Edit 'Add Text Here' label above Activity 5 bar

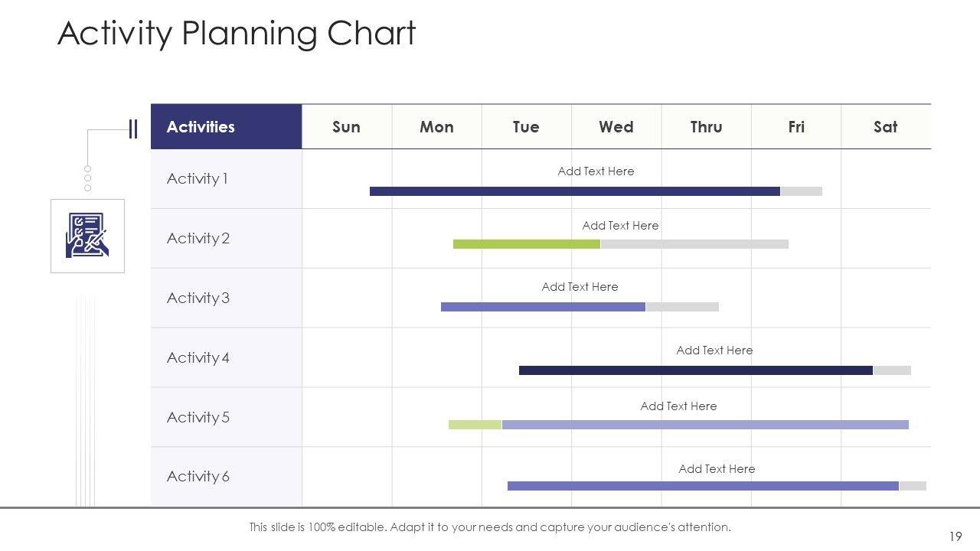[x=678, y=406]
